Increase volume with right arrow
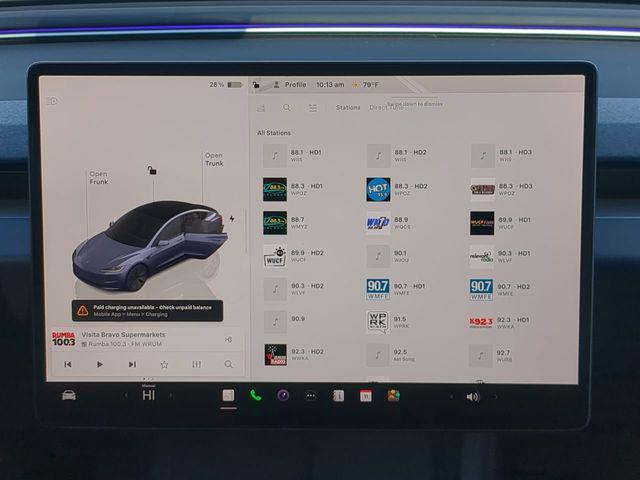The width and height of the screenshot is (640, 480). [x=496, y=397]
